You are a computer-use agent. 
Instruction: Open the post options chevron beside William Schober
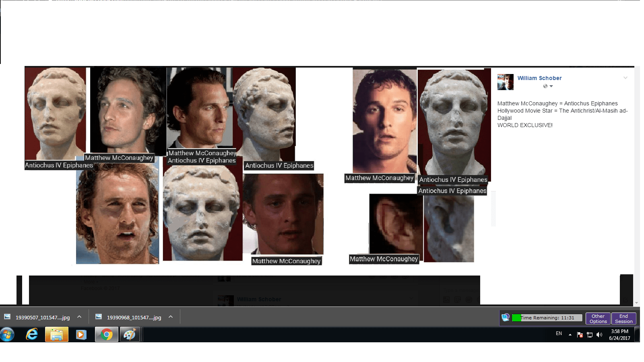pos(625,78)
